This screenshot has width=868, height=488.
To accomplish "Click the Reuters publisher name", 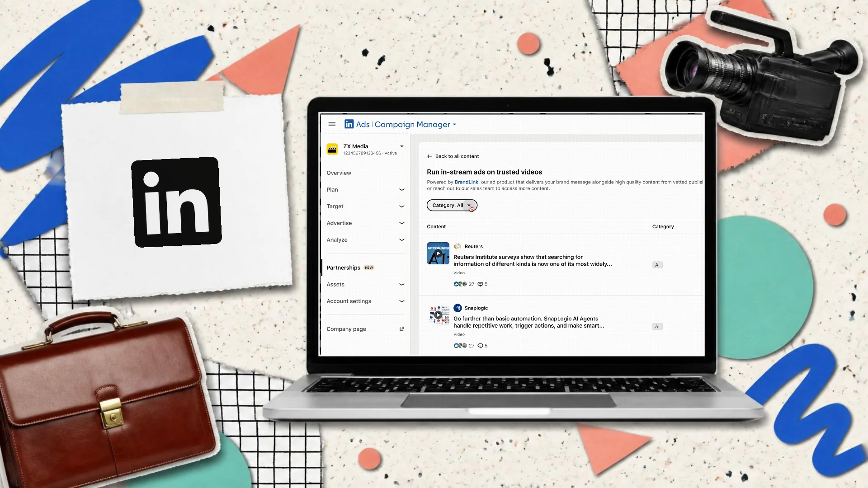I will 473,247.
